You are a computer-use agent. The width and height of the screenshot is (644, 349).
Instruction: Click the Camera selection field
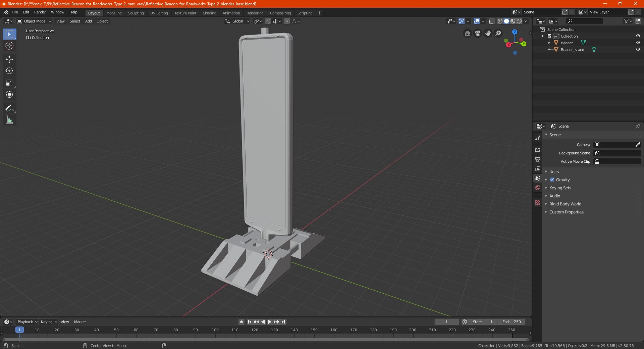(x=617, y=145)
